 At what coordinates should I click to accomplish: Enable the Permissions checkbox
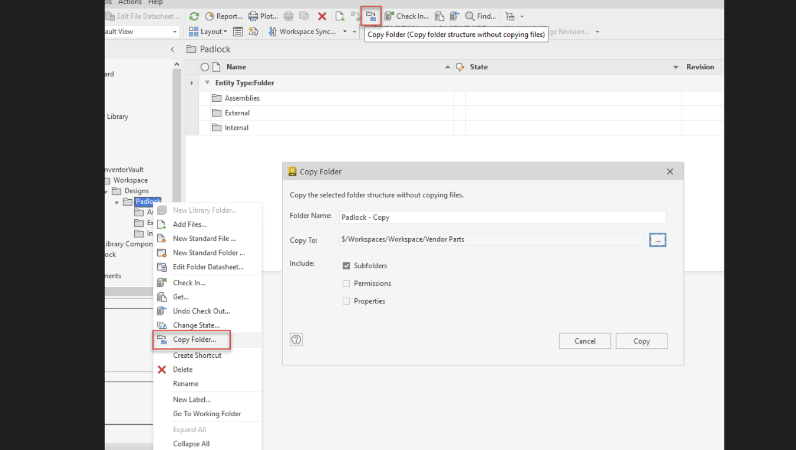(346, 283)
